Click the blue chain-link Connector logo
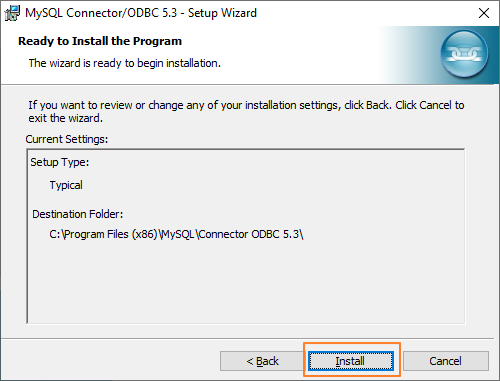 click(465, 54)
